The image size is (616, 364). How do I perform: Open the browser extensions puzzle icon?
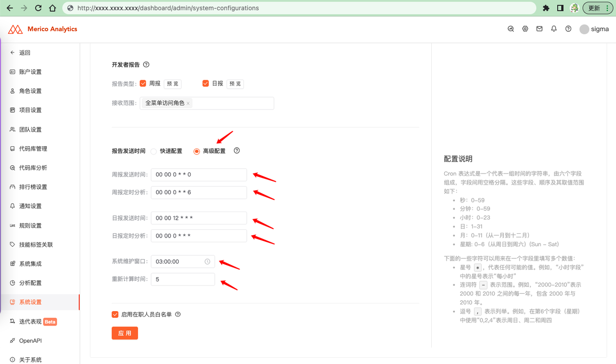[546, 8]
